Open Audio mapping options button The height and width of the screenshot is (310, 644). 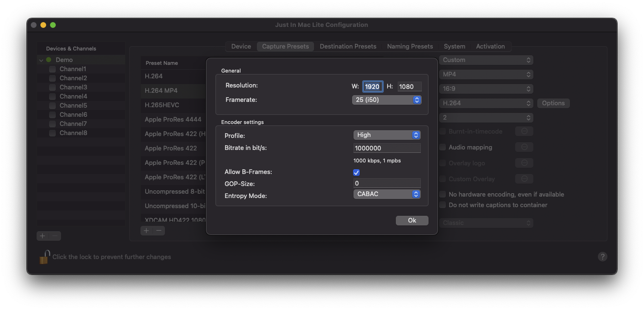click(x=524, y=147)
